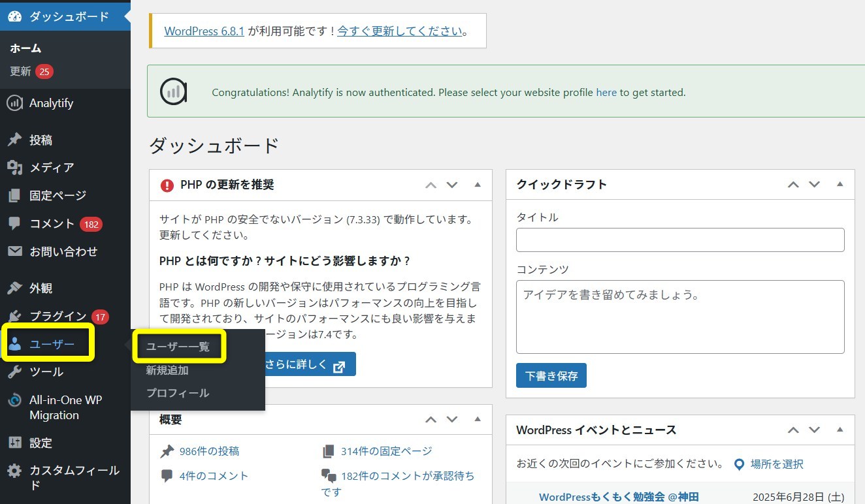
Task: Click the plug icon beside プラグイン
Action: [14, 317]
